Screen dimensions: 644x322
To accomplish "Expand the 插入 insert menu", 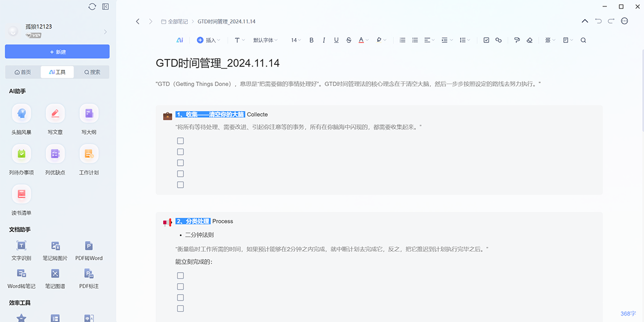I will point(209,40).
